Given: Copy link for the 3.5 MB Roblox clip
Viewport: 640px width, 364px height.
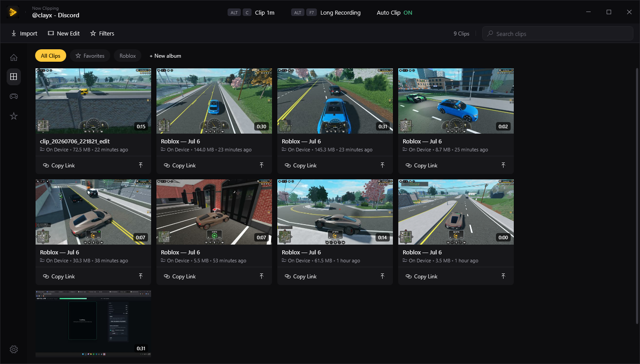Looking at the screenshot, I should [x=421, y=276].
